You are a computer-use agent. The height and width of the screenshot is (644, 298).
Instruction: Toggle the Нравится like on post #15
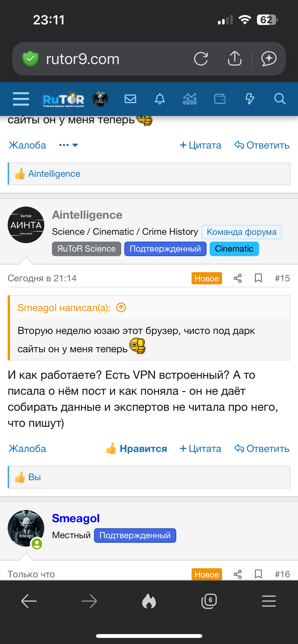(x=137, y=449)
